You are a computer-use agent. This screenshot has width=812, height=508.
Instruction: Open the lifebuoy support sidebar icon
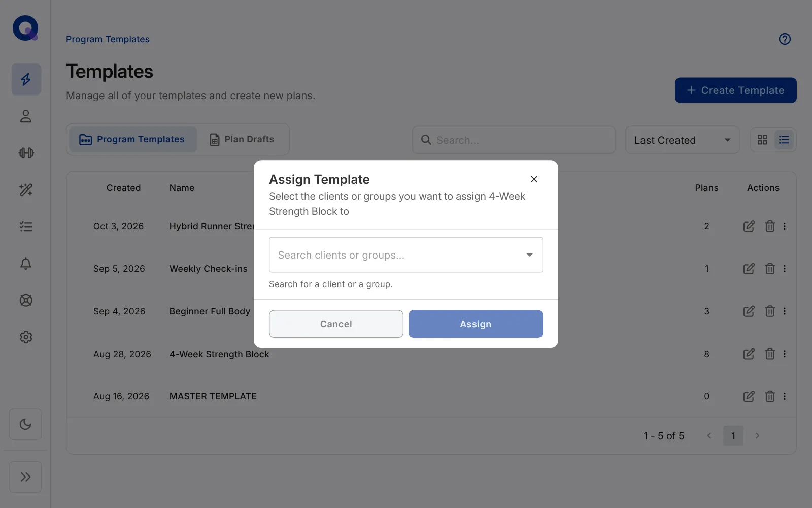click(26, 300)
